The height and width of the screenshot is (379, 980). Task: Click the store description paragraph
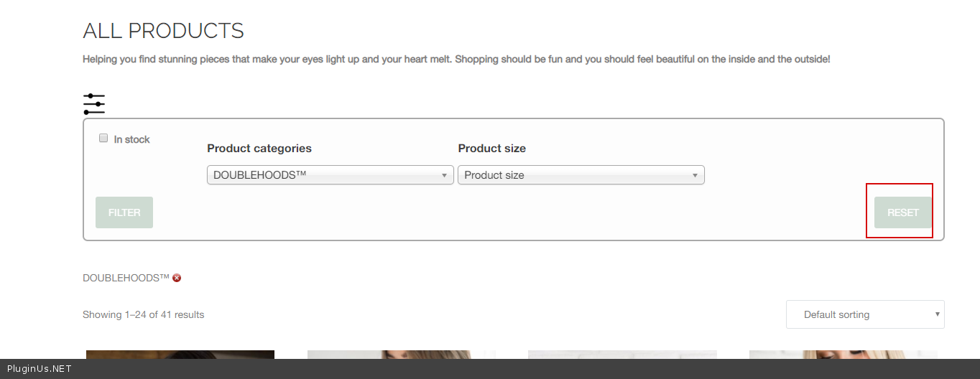click(x=456, y=59)
